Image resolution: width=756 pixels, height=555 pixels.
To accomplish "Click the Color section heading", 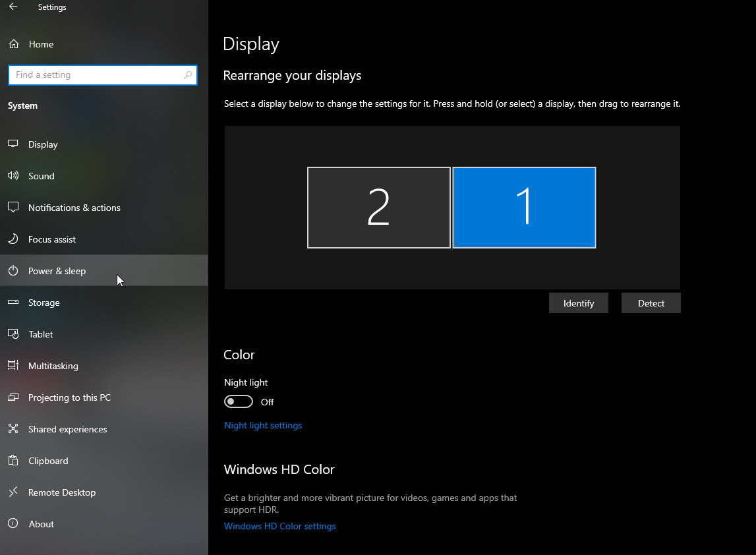I will [239, 355].
